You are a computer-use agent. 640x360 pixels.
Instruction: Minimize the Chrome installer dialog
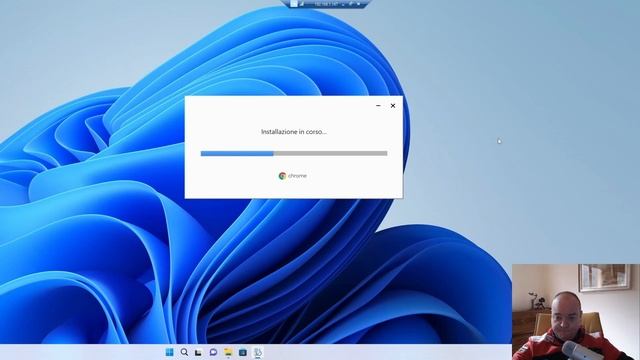coord(378,106)
